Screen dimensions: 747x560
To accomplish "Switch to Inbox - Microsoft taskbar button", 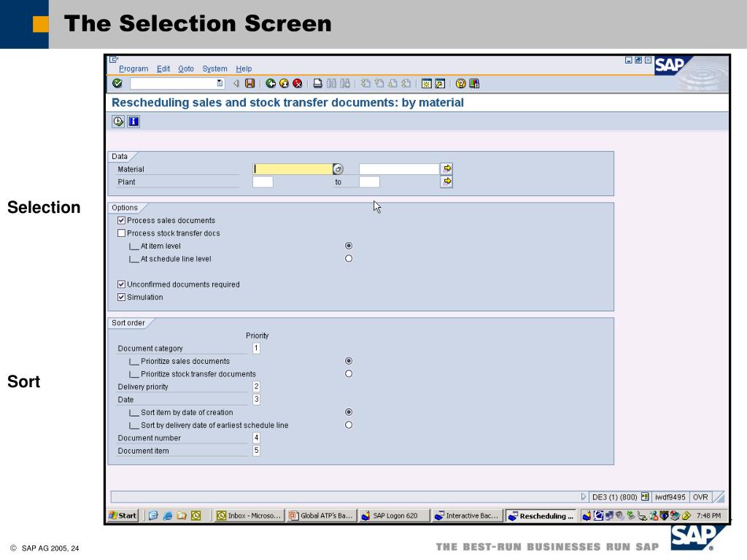I will (249, 516).
